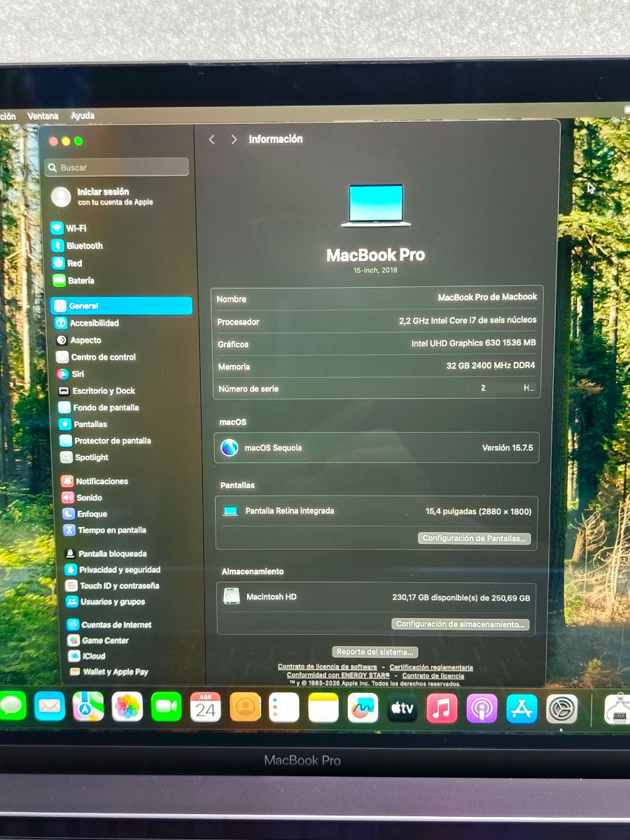Go forward with the right chevron
The width and height of the screenshot is (630, 840).
(234, 139)
